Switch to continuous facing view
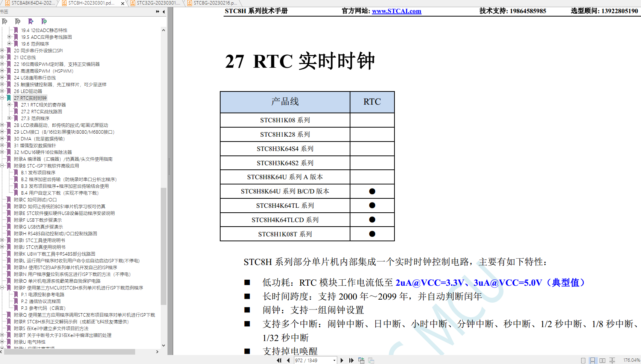The image size is (641, 364). [612, 360]
